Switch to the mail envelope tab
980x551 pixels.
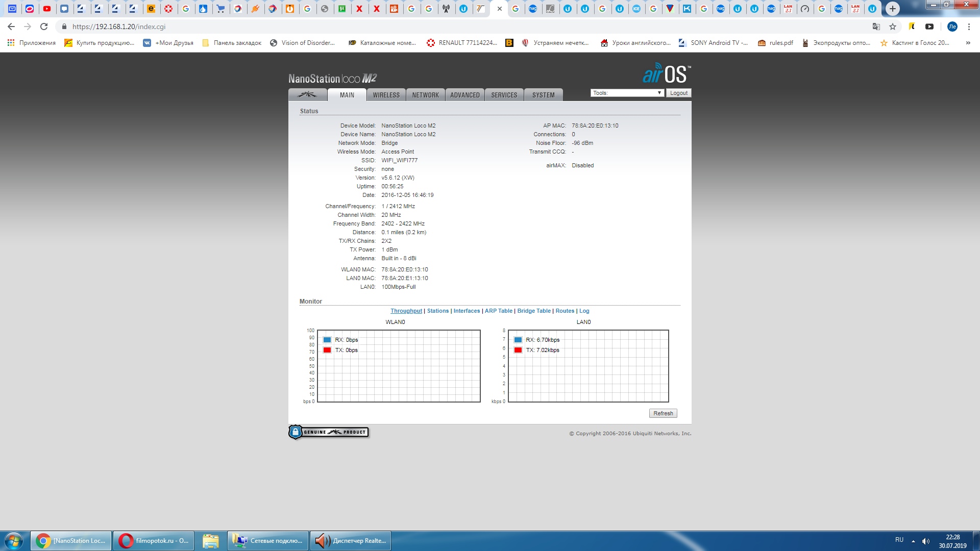pos(12,9)
